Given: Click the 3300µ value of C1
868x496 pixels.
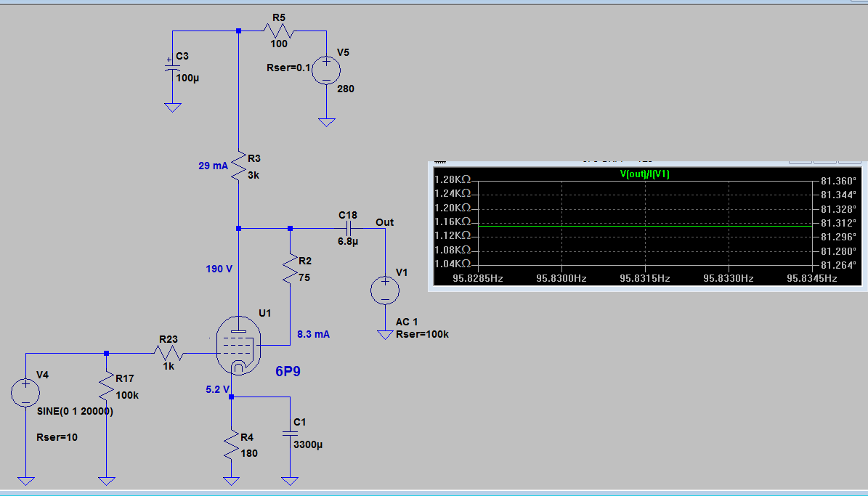Looking at the screenshot, I should pos(308,444).
